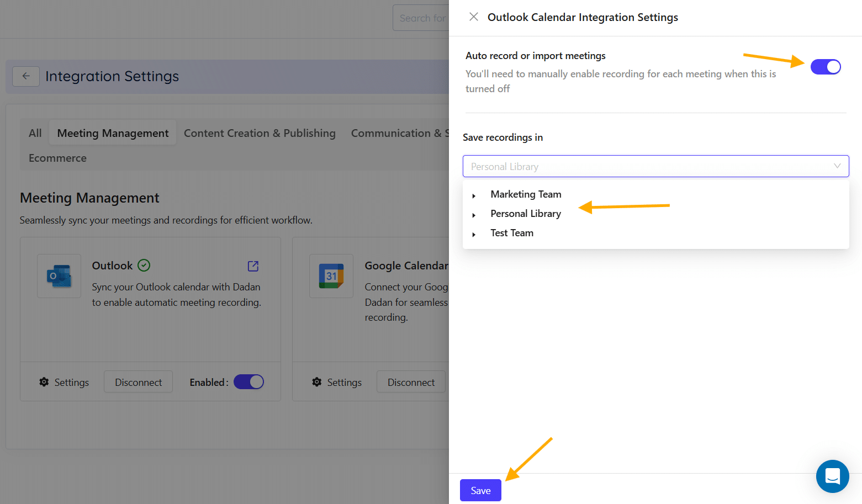Expand the Test Team folder

click(x=474, y=233)
